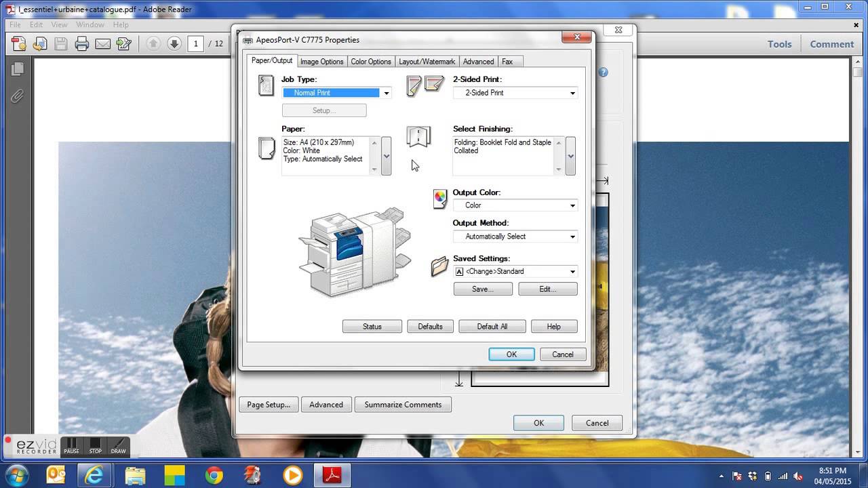Open Internet Explorer from the taskbar
This screenshot has width=868, height=488.
click(x=96, y=474)
